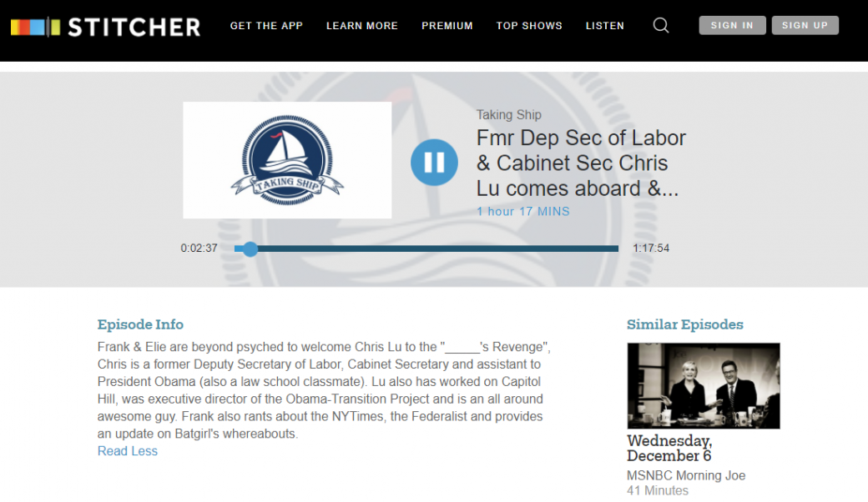This screenshot has width=868, height=502.
Task: Open the Top Shows page
Action: pos(529,26)
